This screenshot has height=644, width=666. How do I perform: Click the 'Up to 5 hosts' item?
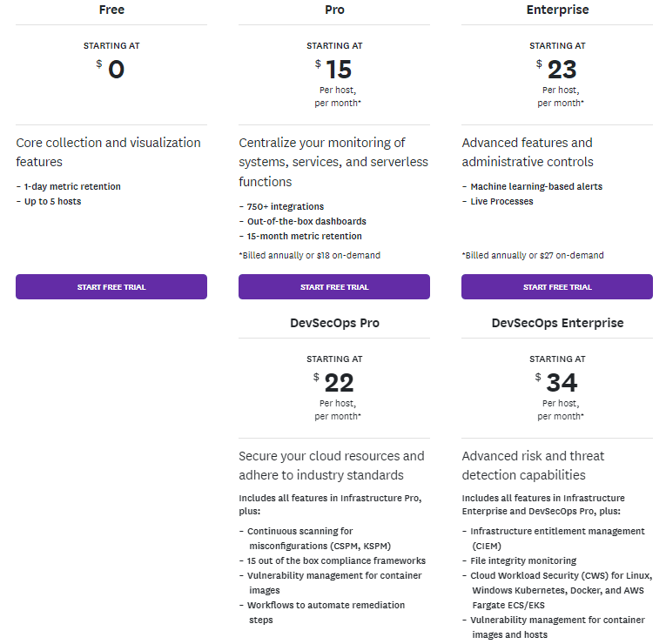pos(52,201)
